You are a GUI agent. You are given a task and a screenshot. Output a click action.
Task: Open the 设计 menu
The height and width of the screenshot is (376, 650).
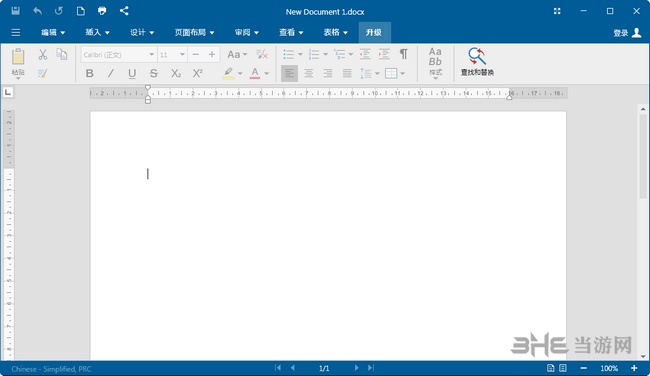(x=142, y=32)
